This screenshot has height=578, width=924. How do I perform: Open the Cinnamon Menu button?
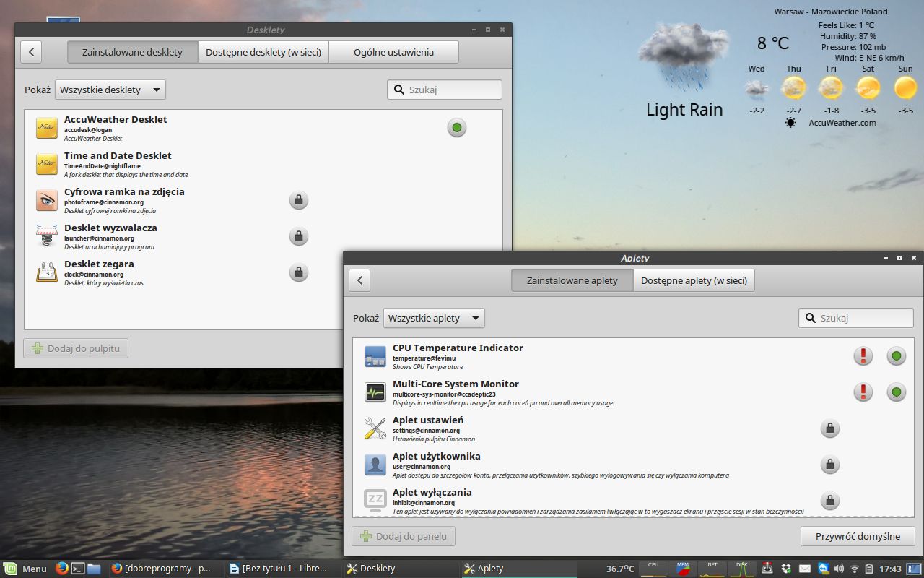[25, 569]
